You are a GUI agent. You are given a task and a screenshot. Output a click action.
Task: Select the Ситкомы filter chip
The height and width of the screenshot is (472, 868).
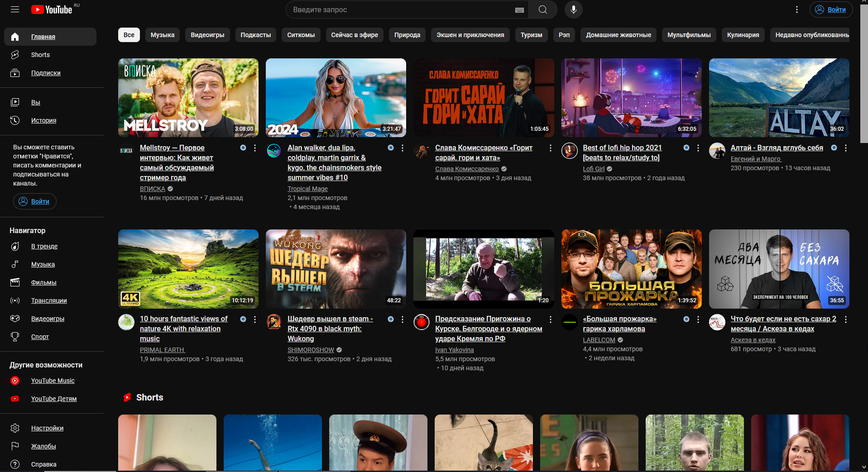point(301,35)
